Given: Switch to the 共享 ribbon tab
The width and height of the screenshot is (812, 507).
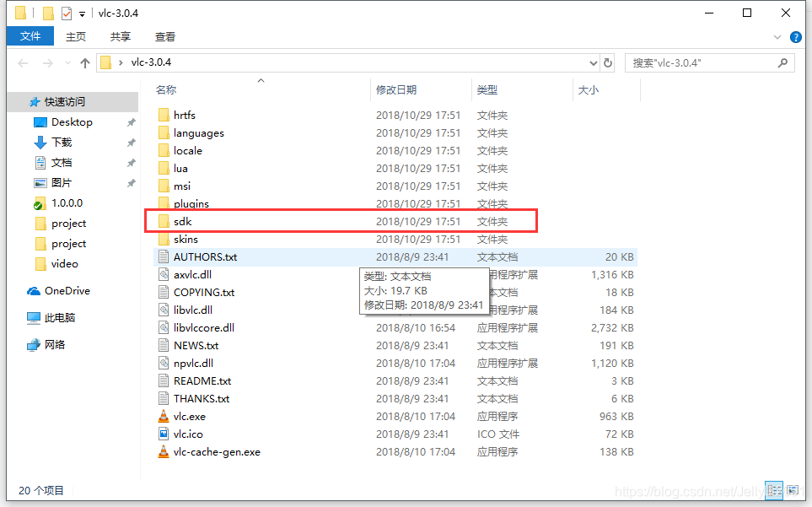Looking at the screenshot, I should click(x=120, y=36).
